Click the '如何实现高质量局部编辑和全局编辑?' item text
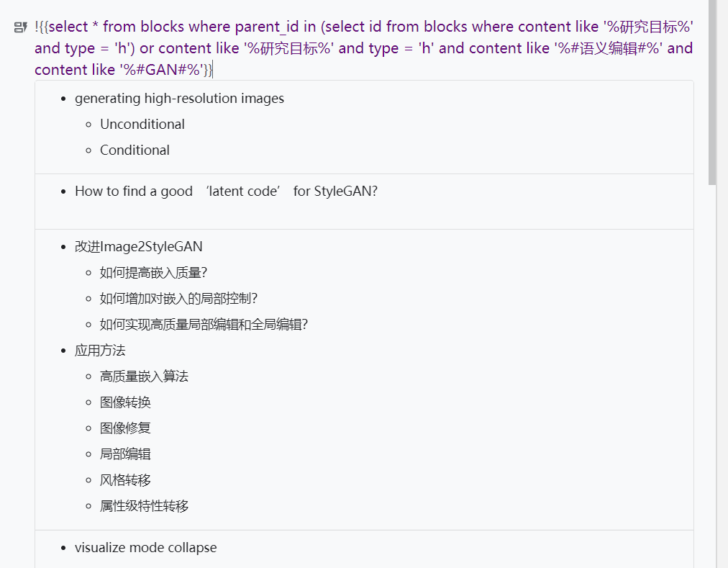The image size is (728, 568). [x=204, y=325]
